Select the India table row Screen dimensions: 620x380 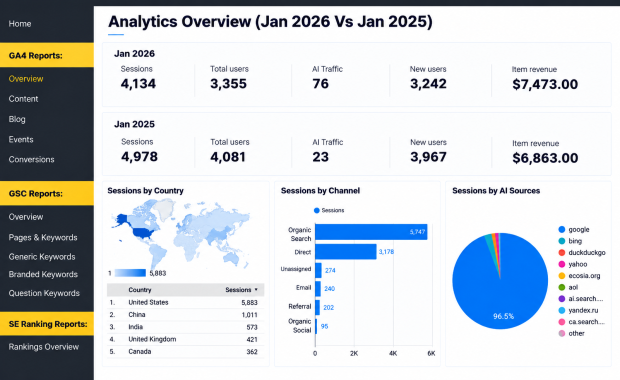185,327
